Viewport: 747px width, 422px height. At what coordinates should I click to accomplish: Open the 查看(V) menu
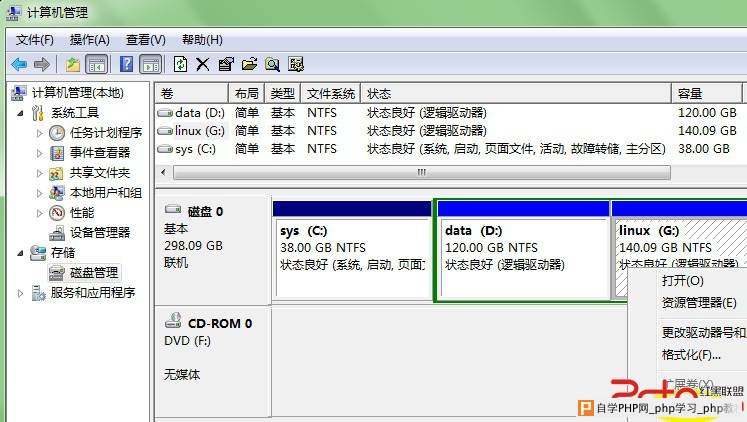click(146, 40)
